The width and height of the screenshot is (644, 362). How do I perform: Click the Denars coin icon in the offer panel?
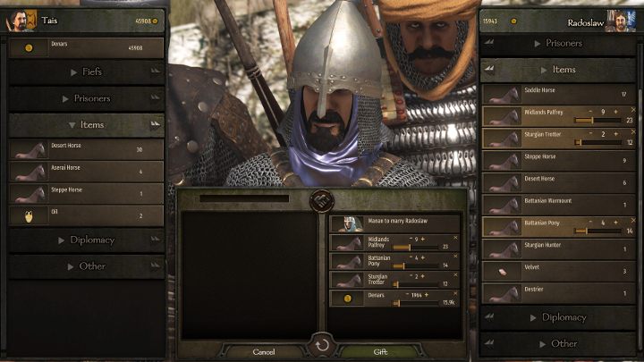[x=347, y=299]
